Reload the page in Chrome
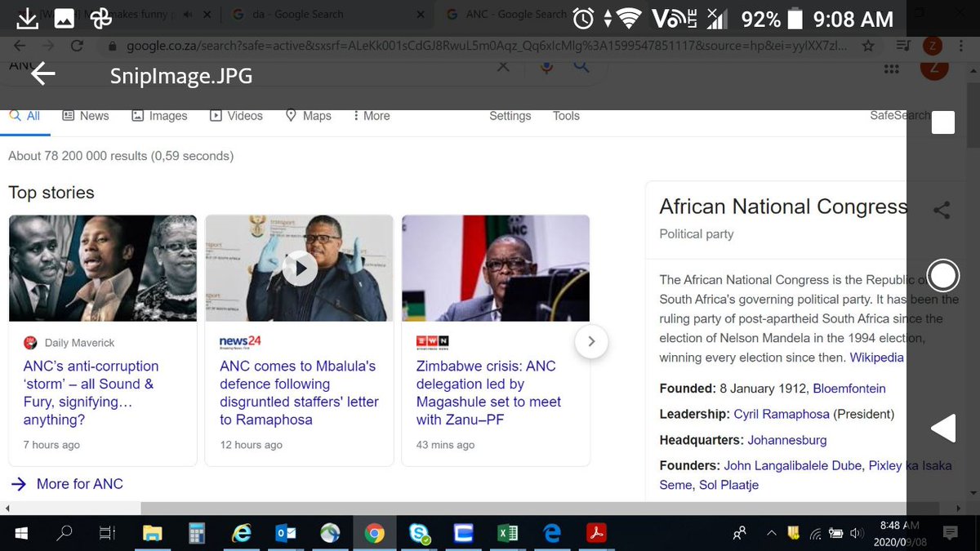The image size is (980, 551). [x=76, y=47]
